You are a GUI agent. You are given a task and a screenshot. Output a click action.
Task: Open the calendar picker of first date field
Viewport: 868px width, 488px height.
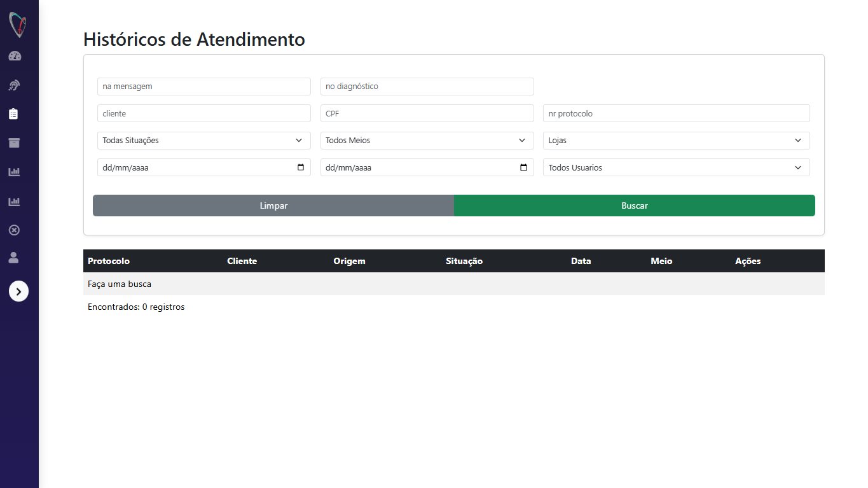[x=301, y=168]
